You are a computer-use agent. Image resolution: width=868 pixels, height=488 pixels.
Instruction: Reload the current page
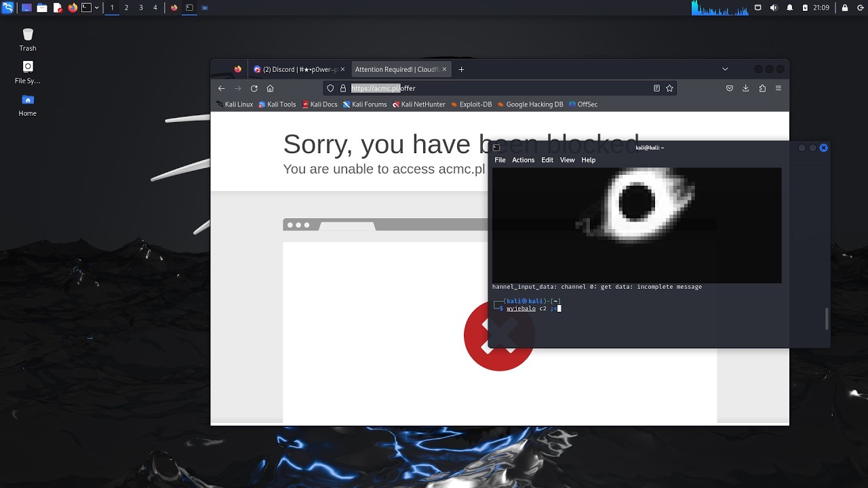pyautogui.click(x=254, y=88)
